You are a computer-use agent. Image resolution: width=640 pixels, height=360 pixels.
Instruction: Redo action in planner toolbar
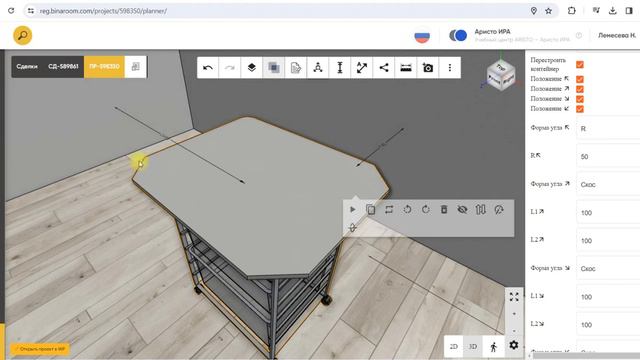coord(229,68)
